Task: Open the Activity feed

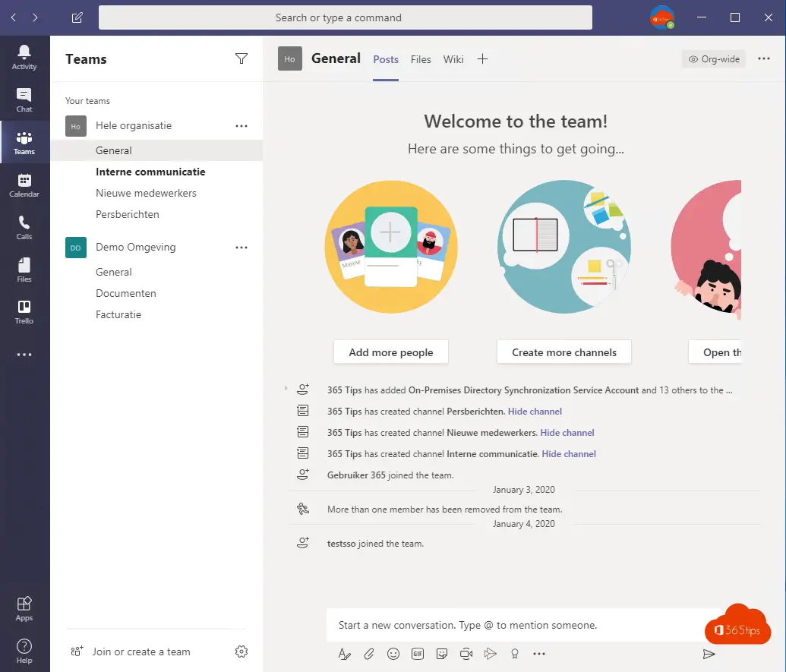Action: click(24, 58)
